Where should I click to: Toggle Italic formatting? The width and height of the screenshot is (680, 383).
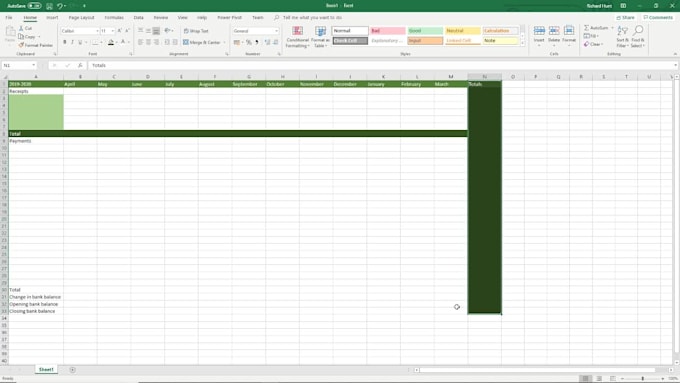[72, 42]
